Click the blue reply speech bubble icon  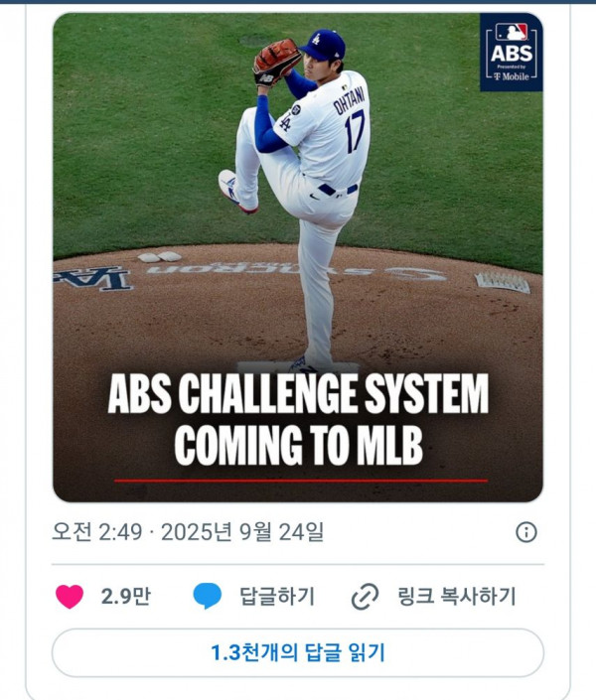point(207,596)
